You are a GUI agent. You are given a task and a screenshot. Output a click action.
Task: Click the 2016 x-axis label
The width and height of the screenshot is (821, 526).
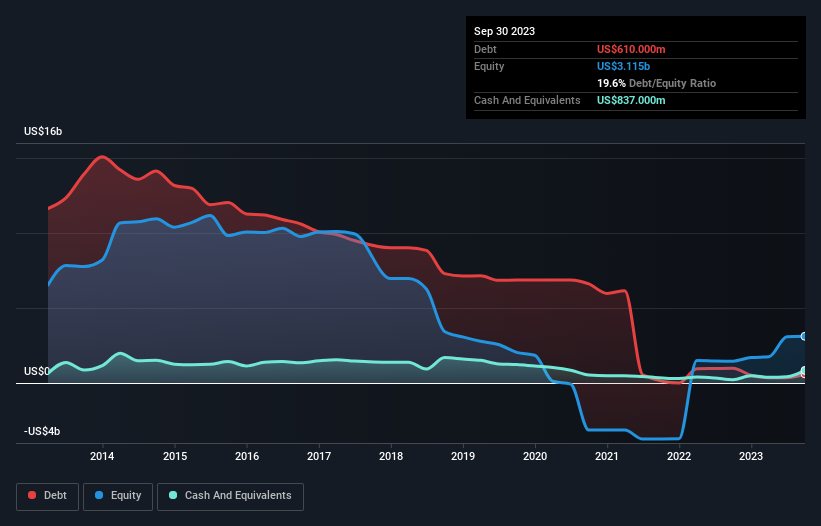coord(247,456)
